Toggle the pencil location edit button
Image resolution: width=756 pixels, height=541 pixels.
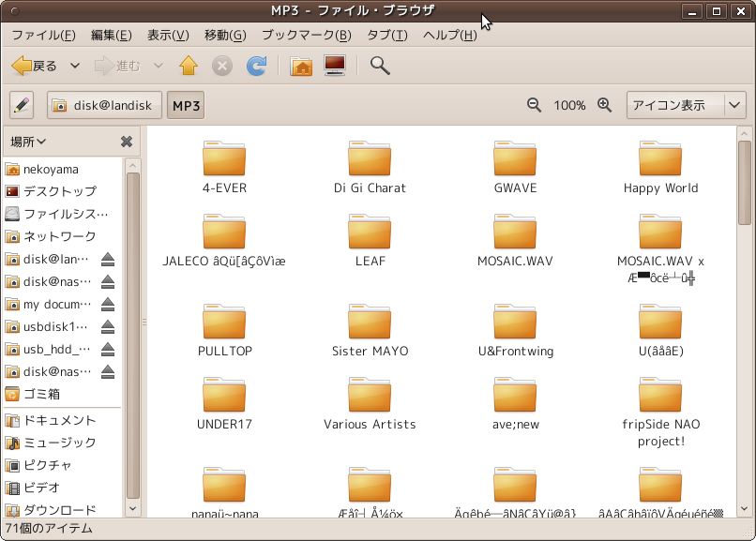(22, 105)
